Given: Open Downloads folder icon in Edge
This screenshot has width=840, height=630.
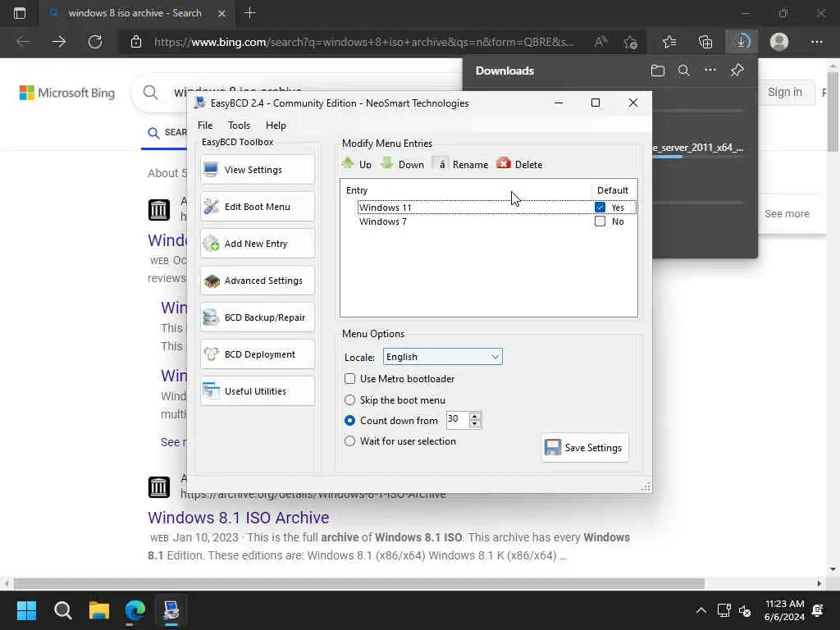Looking at the screenshot, I should pyautogui.click(x=658, y=71).
